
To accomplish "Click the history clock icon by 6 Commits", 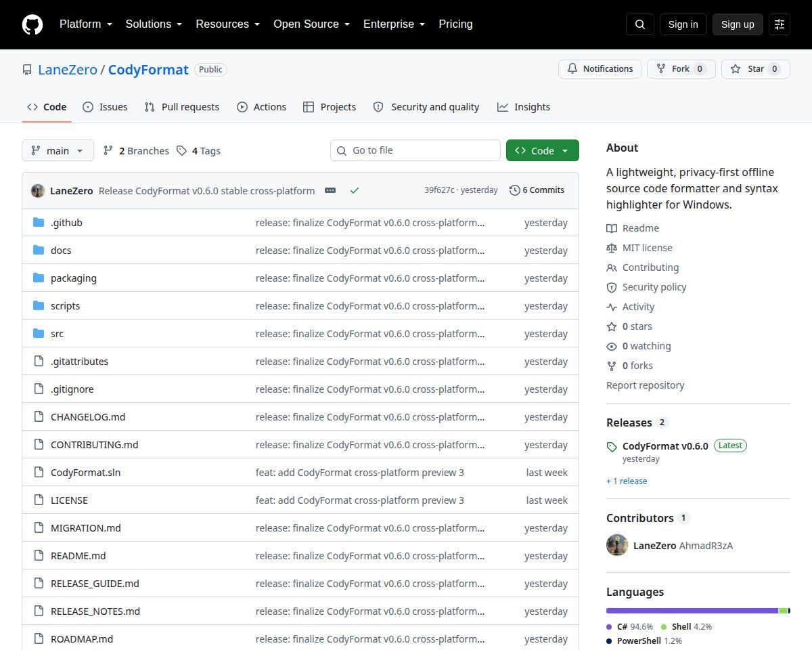I will pyautogui.click(x=514, y=190).
